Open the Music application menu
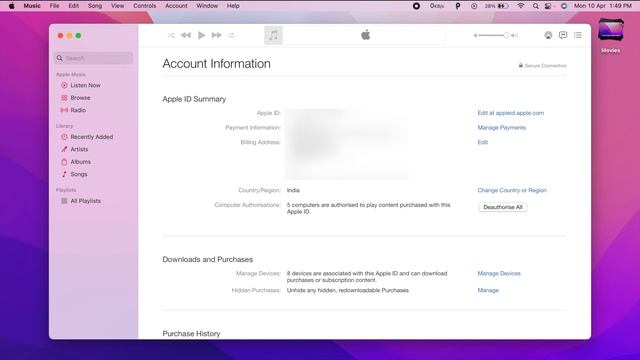 (32, 6)
